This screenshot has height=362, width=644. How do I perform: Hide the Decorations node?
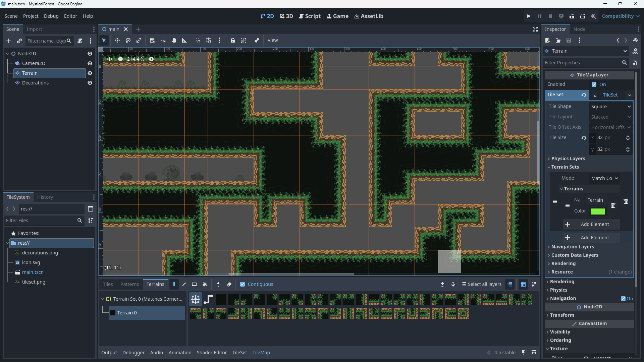90,83
